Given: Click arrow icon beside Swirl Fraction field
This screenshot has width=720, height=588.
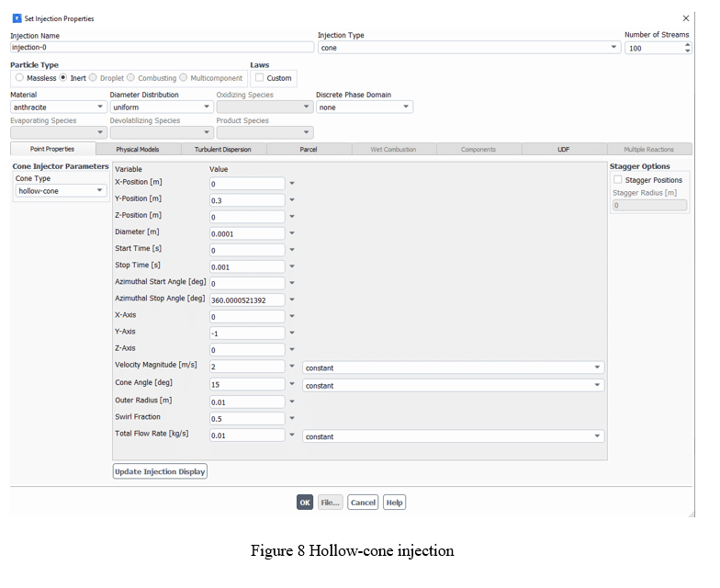Looking at the screenshot, I should [292, 418].
